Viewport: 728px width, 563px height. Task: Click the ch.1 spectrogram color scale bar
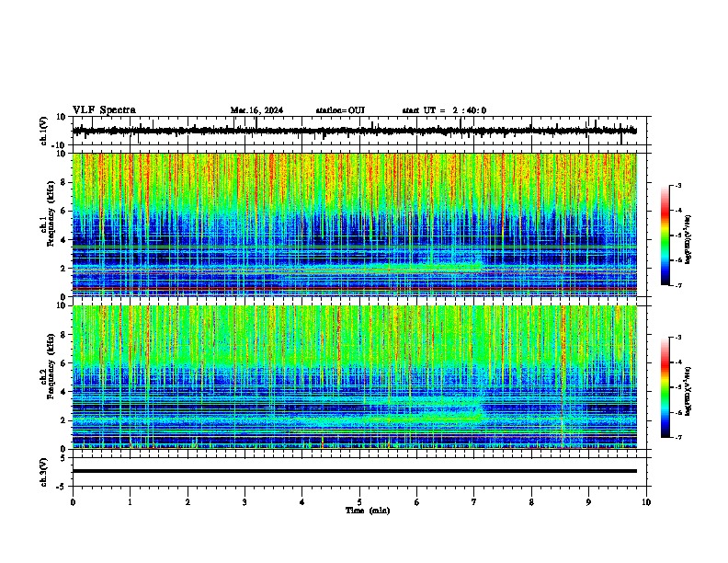665,236
